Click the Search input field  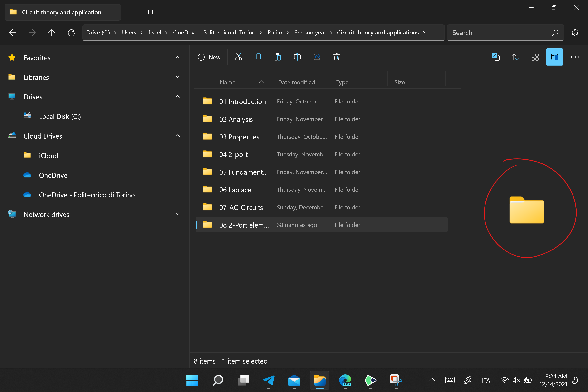(x=500, y=33)
